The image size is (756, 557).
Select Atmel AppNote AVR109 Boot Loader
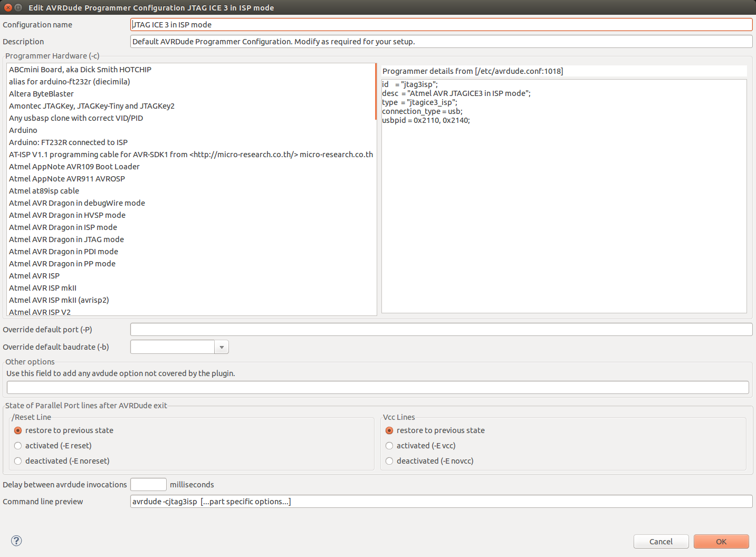pos(190,167)
